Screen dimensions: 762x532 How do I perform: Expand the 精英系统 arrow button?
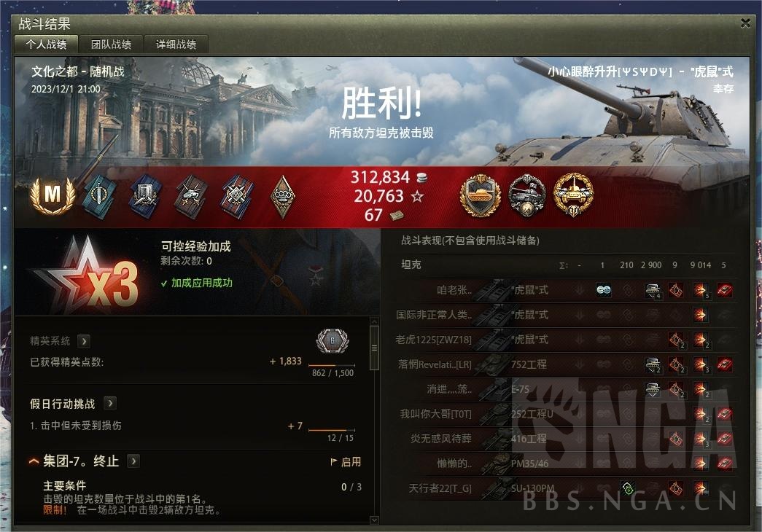(x=84, y=341)
